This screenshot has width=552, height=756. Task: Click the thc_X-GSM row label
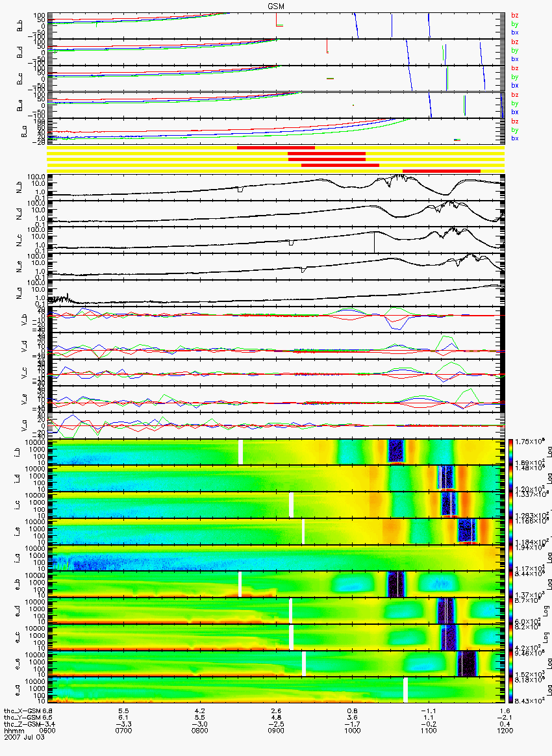point(21,711)
